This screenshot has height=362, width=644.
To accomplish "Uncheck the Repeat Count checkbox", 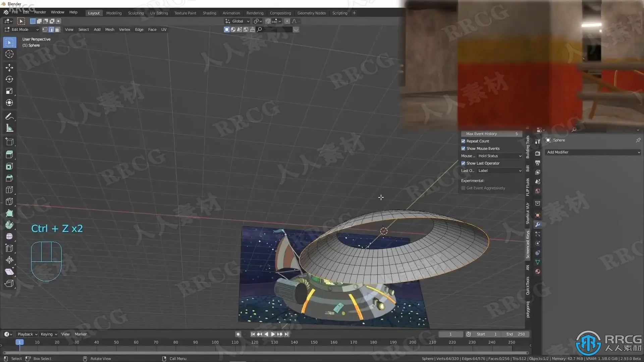I will point(463,141).
